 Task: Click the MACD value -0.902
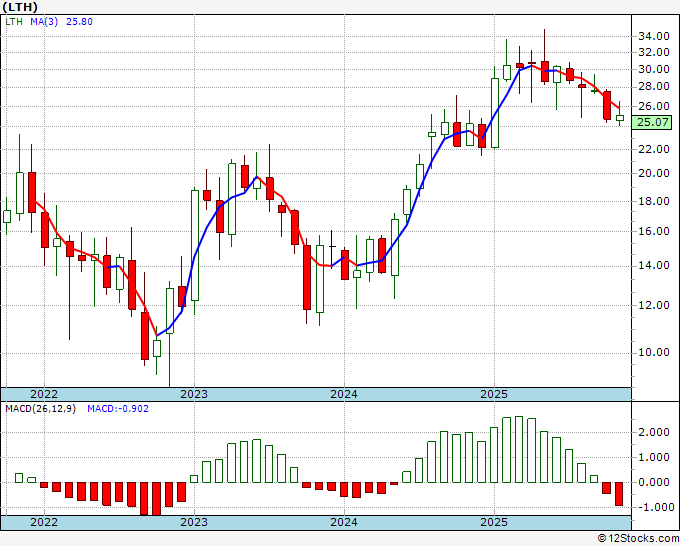click(x=118, y=409)
